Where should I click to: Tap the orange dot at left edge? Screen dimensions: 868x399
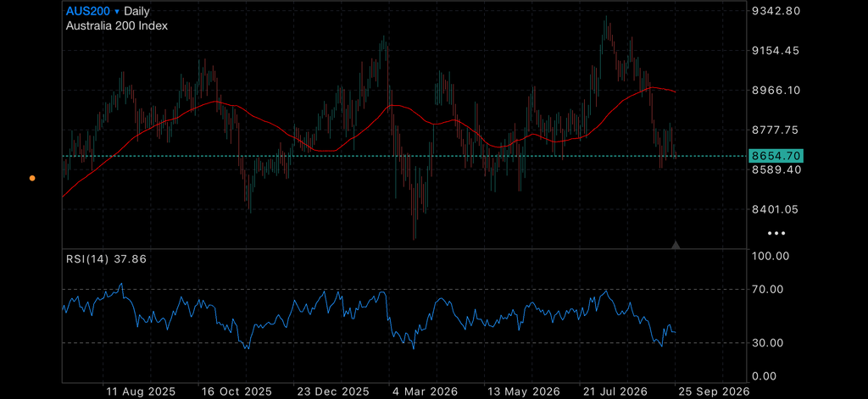(x=32, y=178)
